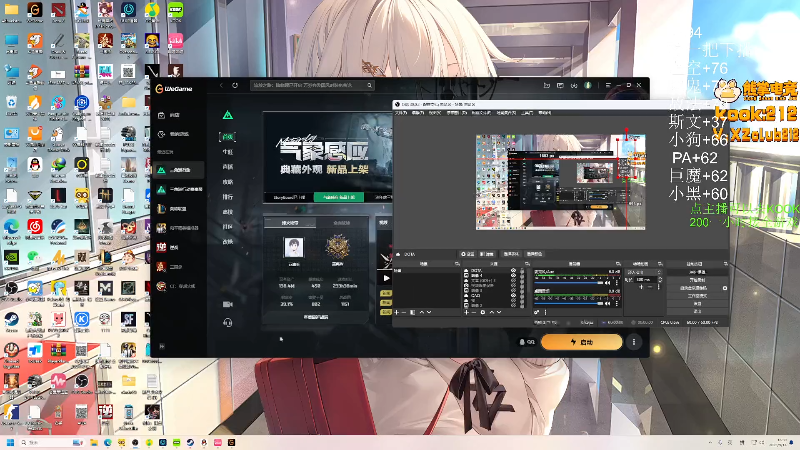Open source properties via the sources gear icon

483,312
